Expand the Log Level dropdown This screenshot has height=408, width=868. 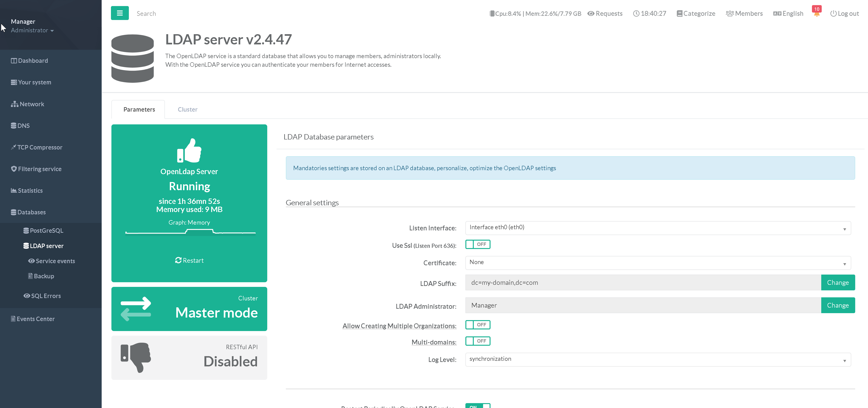click(658, 359)
